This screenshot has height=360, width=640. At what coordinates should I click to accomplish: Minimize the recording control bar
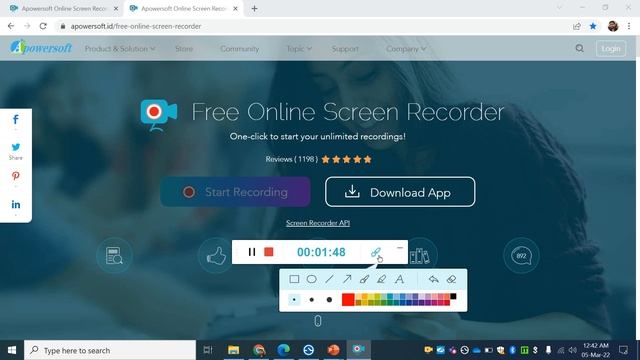400,248
